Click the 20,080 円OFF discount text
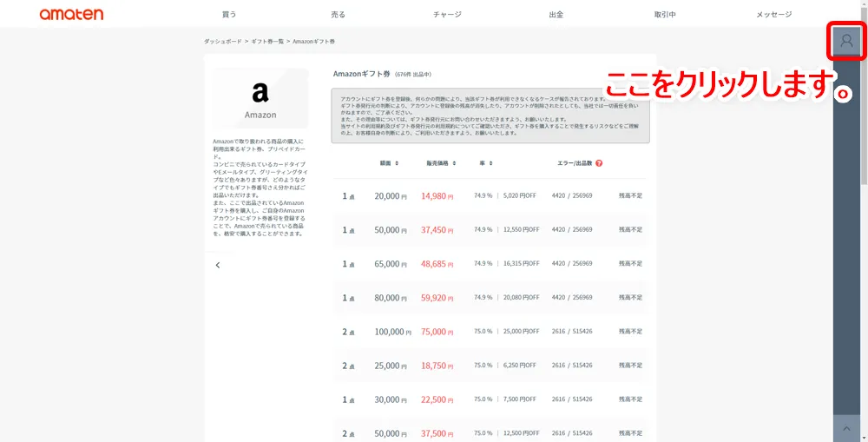 [521, 298]
